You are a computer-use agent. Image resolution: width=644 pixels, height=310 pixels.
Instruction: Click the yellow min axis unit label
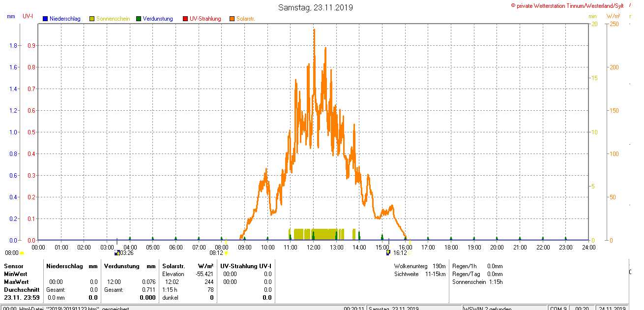tap(592, 16)
